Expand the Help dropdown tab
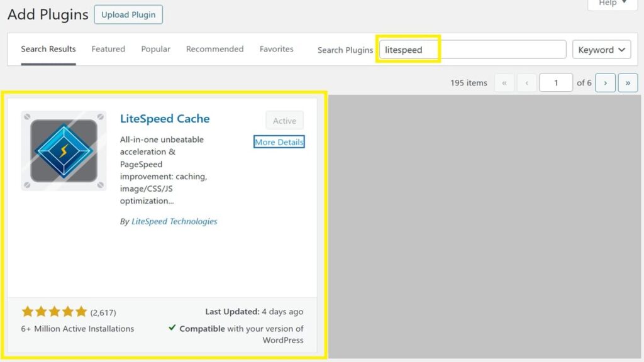This screenshot has height=362, width=644. 613,3
